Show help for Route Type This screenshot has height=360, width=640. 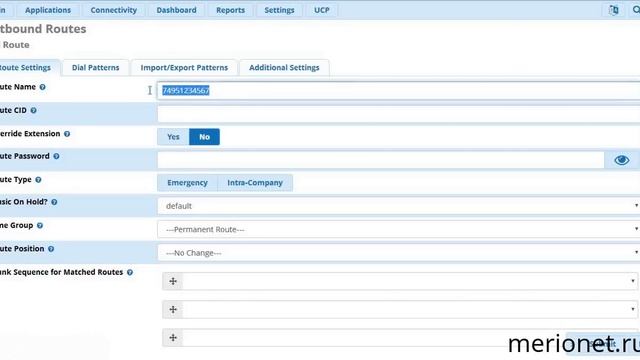click(38, 180)
